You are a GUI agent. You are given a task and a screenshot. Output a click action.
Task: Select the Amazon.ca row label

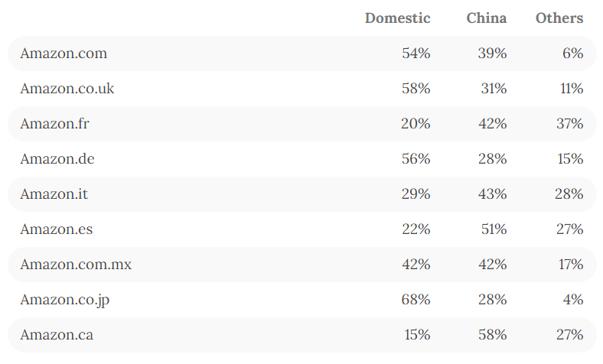57,335
